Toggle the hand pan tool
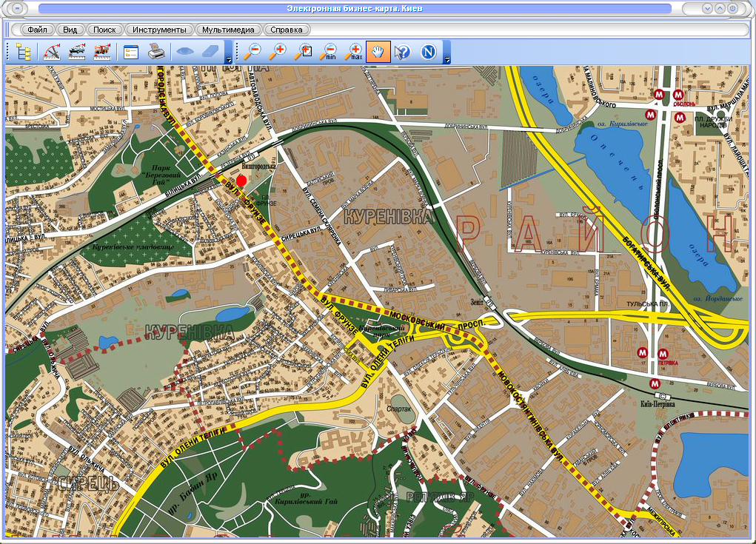This screenshot has width=756, height=544. point(378,52)
